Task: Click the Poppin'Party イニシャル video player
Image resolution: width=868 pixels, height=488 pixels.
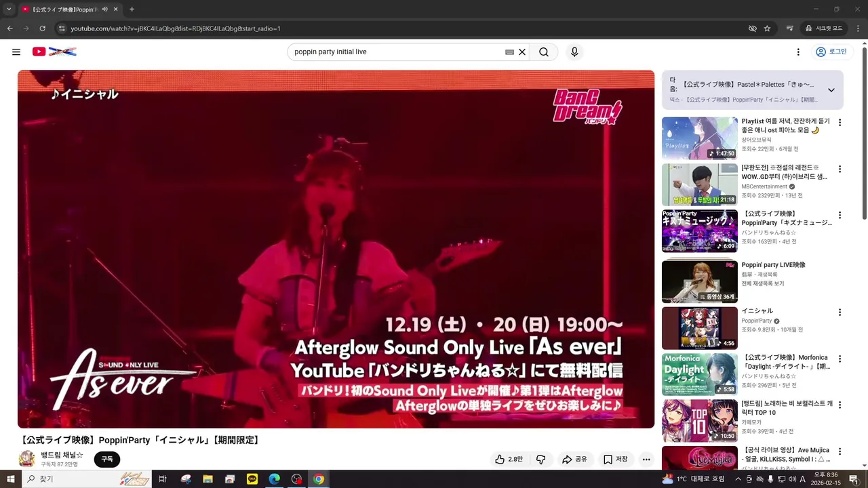Action: 336,249
